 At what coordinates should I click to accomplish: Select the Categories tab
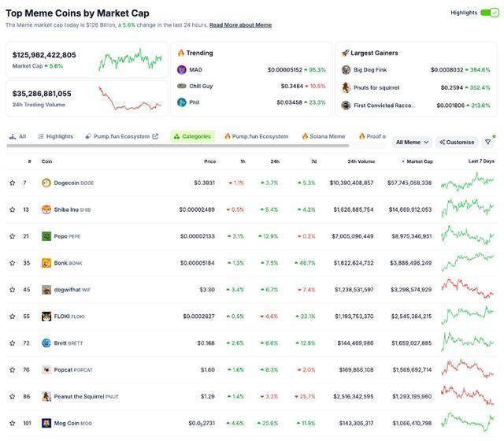click(192, 136)
